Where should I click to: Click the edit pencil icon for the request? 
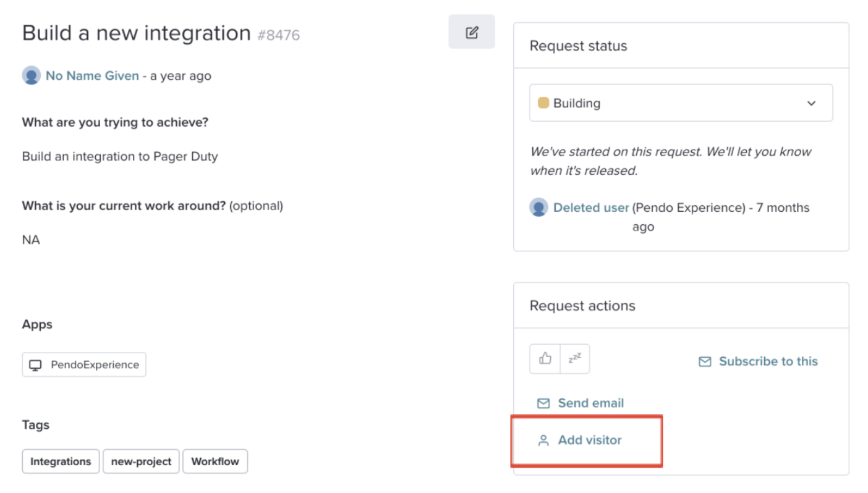pos(472,32)
